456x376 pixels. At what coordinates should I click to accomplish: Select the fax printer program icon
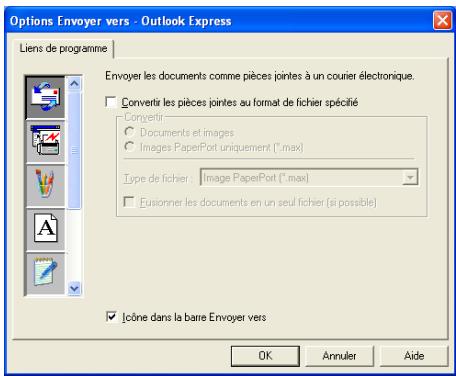coord(46,141)
